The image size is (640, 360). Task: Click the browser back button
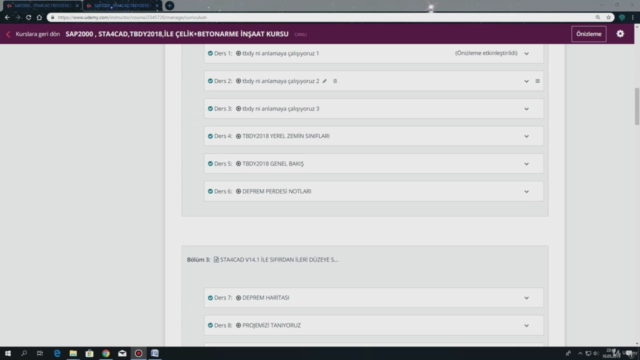pos(7,18)
